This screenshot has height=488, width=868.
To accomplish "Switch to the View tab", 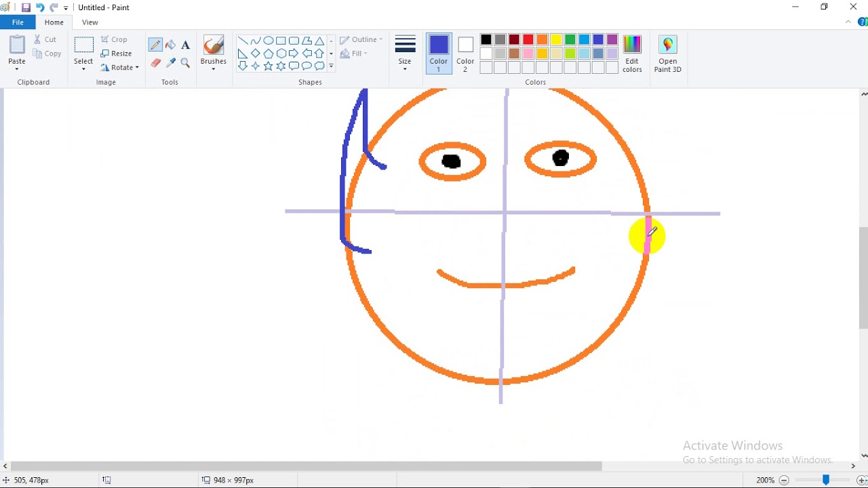I will tap(90, 22).
